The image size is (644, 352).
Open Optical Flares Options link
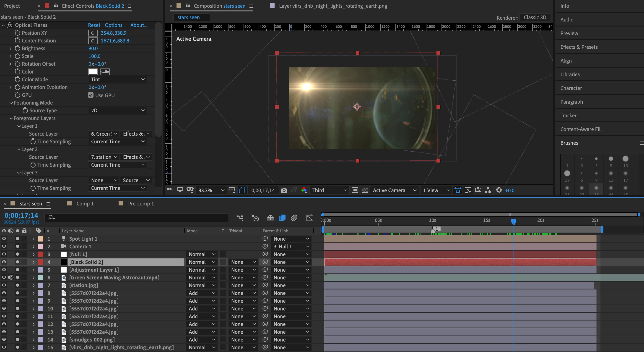click(x=115, y=25)
